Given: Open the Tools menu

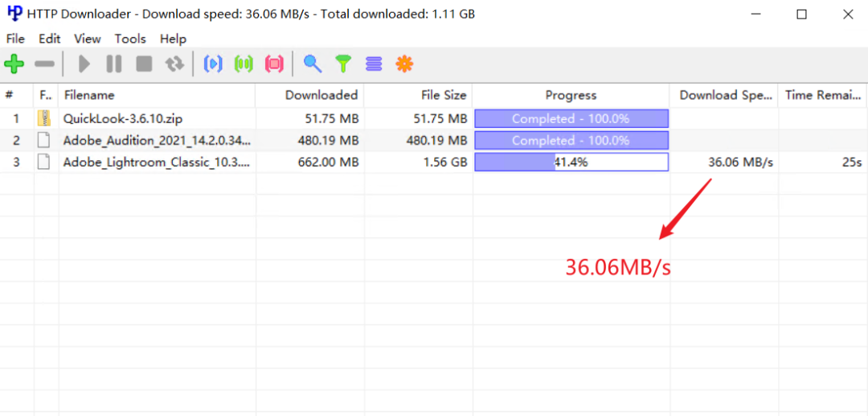Looking at the screenshot, I should pyautogui.click(x=131, y=39).
